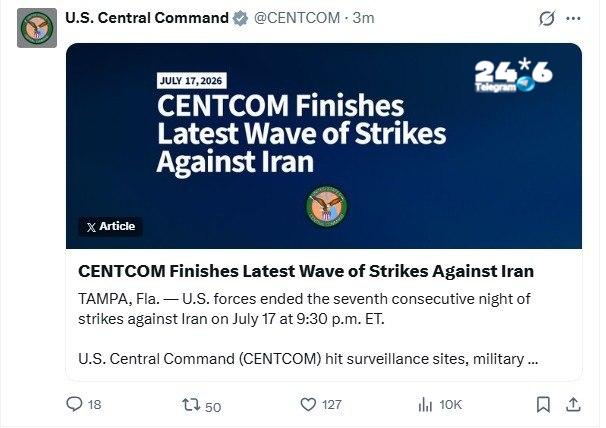The width and height of the screenshot is (606, 428).
Task: Click the CENTCOM seal in banner
Action: coord(327,205)
